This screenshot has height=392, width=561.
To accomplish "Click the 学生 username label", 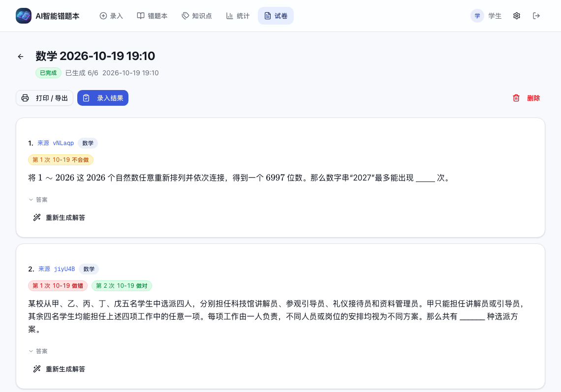I will [495, 16].
